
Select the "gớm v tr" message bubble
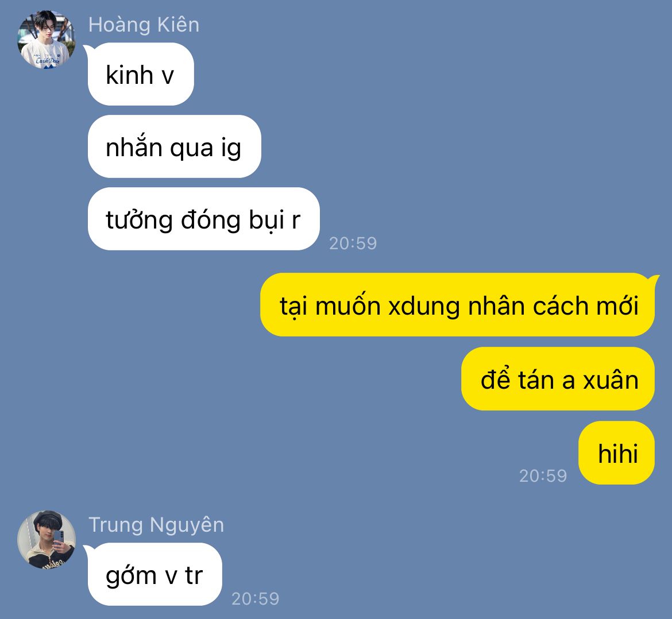(155, 574)
